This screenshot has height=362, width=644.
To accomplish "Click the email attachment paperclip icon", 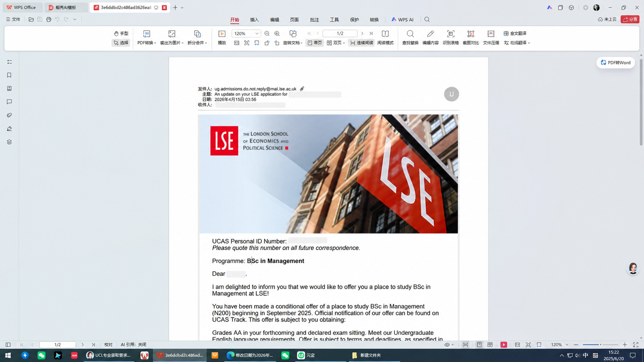I will (x=302, y=89).
